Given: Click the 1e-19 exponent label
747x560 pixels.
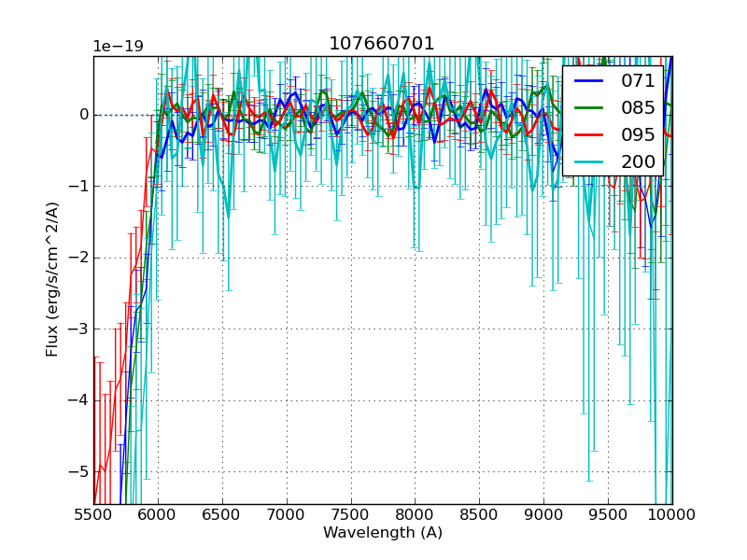Looking at the screenshot, I should pos(118,47).
